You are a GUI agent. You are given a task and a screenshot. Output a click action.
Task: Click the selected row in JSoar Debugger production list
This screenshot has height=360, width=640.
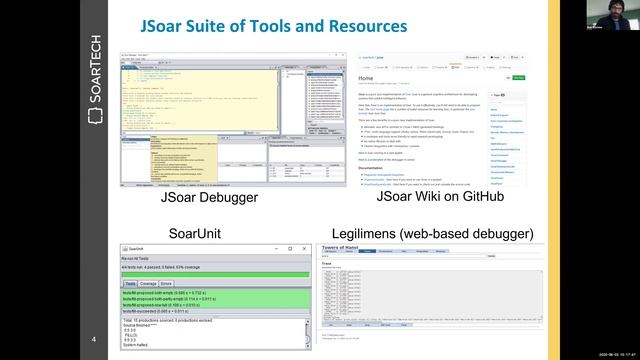tap(325, 75)
